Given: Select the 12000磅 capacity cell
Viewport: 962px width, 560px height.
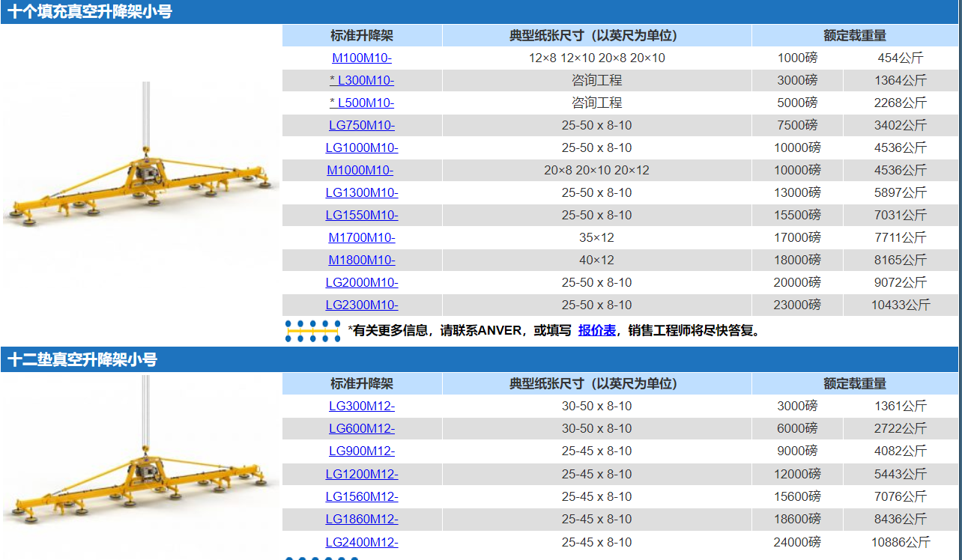Looking at the screenshot, I should [797, 474].
